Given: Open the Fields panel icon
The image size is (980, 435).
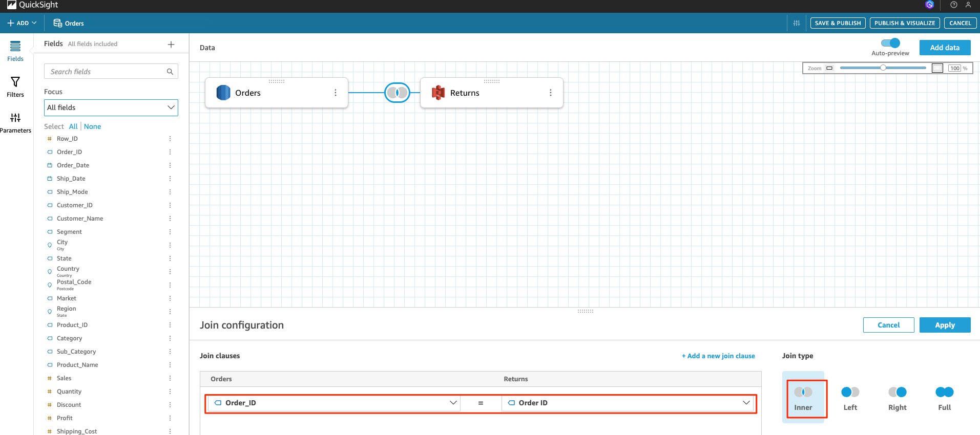Looking at the screenshot, I should pos(15,47).
